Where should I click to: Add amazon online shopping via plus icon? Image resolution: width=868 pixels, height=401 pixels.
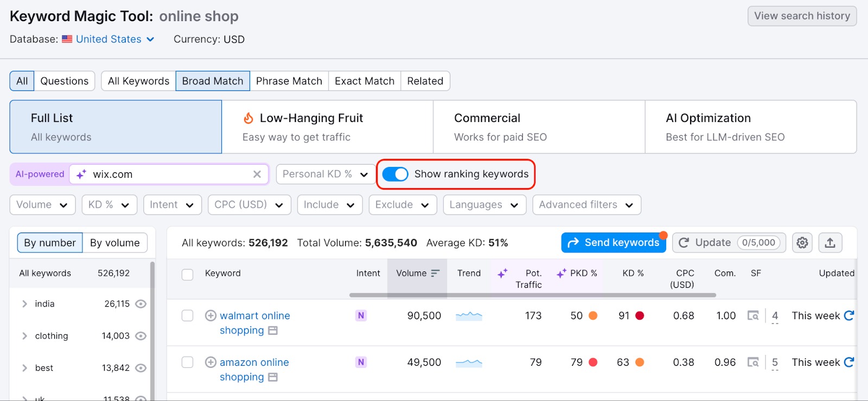pos(210,362)
